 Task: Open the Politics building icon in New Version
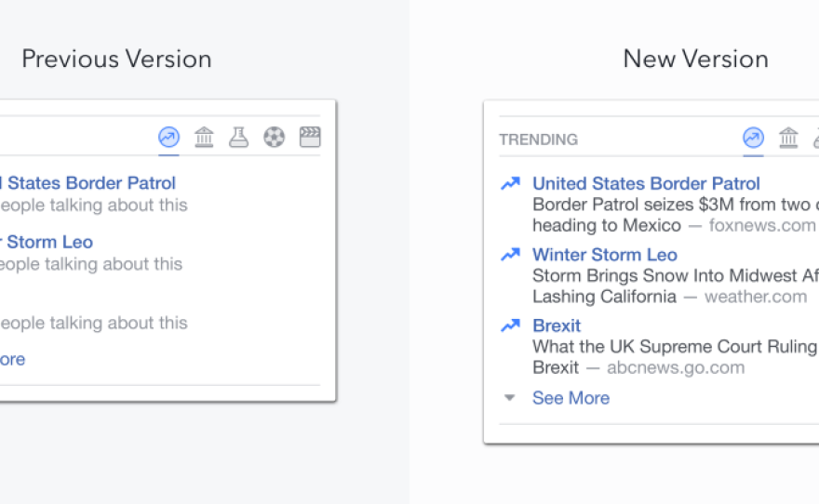[x=788, y=138]
